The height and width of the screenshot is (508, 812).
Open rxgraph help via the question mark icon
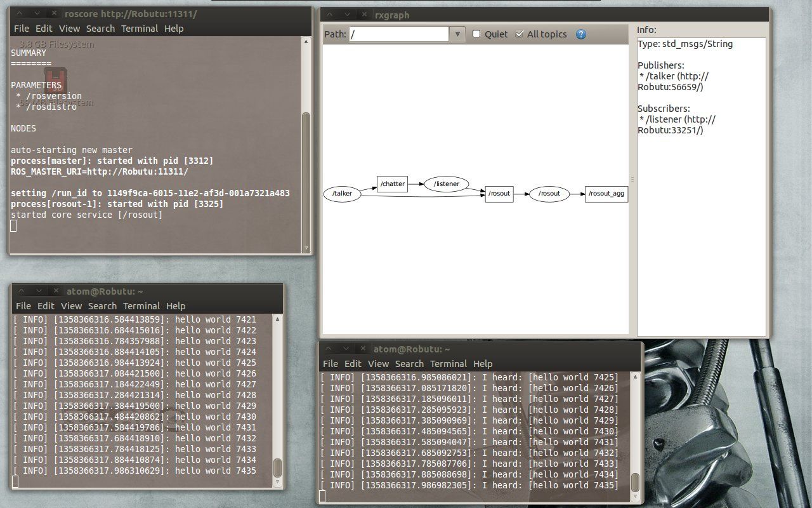coord(580,34)
